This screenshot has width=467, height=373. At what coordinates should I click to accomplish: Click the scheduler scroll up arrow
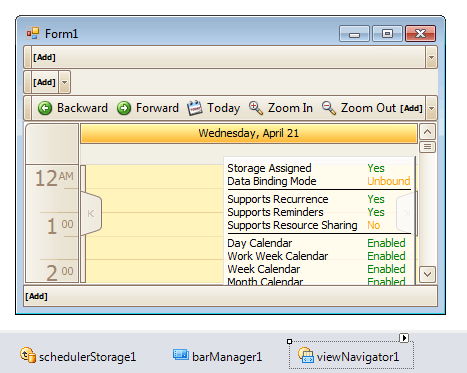427,132
